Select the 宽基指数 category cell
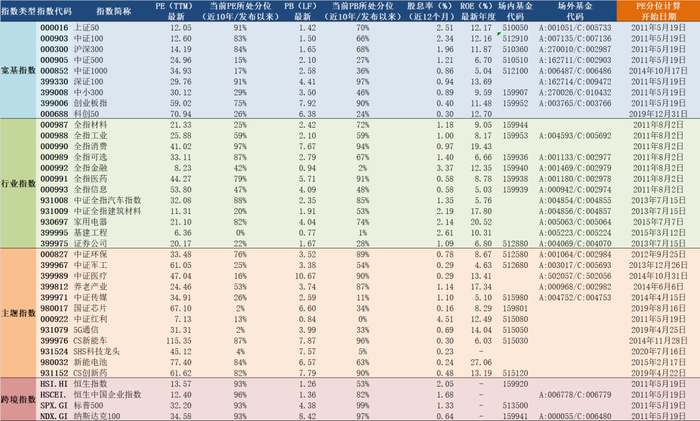700x421 pixels. coord(18,70)
